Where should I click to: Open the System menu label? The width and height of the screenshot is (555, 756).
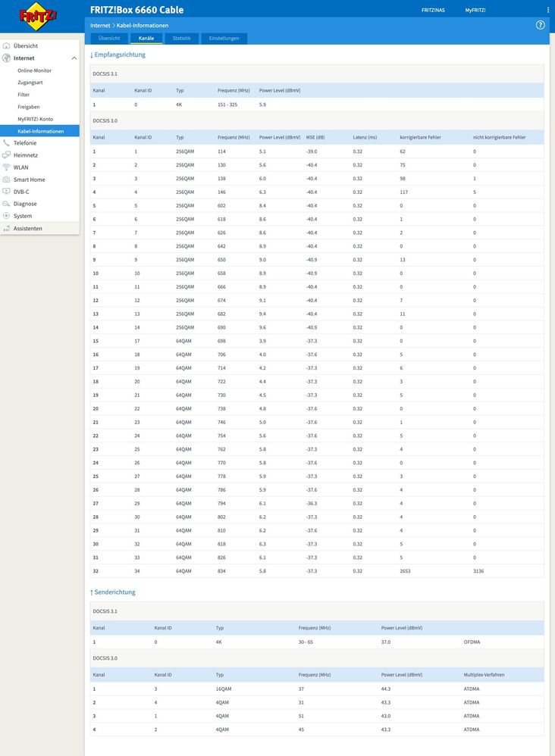23,216
